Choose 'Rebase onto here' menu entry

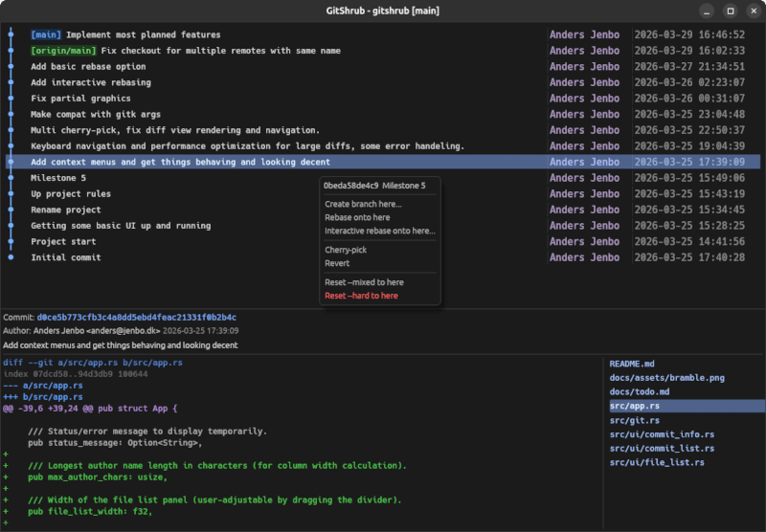point(357,217)
